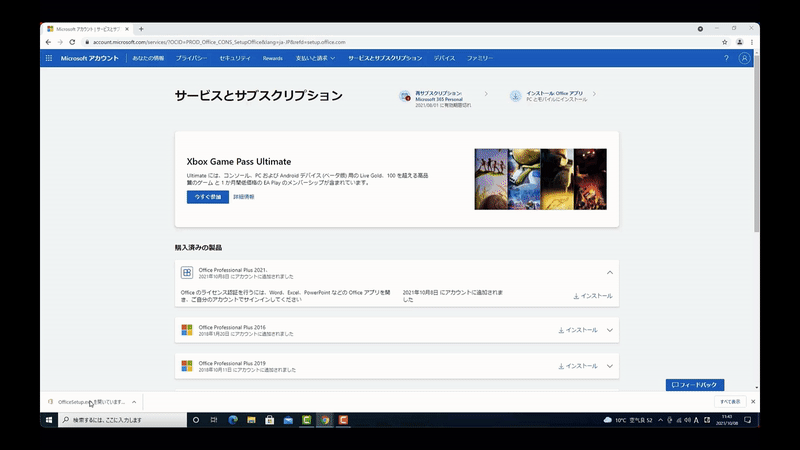Open Cortana circle on taskbar
The image size is (800, 450).
click(195, 420)
